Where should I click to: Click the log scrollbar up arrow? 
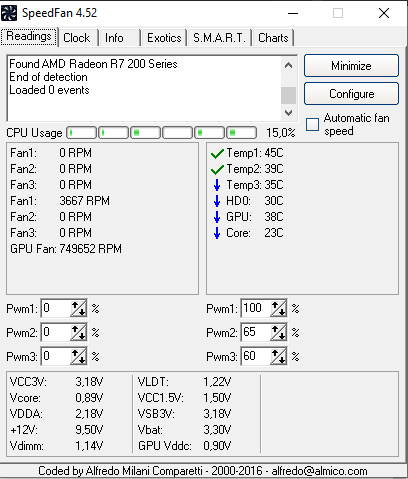click(x=289, y=65)
